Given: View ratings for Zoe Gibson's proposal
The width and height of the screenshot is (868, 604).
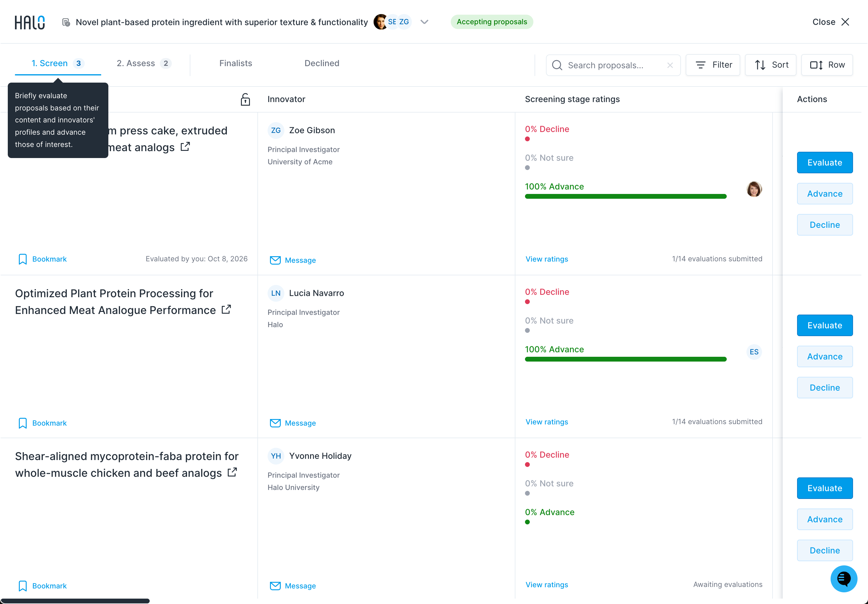Looking at the screenshot, I should 547,259.
